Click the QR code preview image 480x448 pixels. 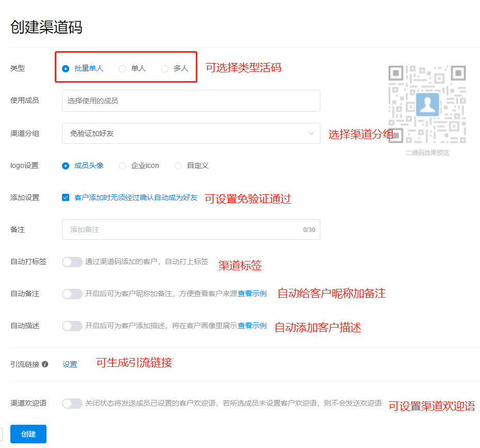(x=427, y=104)
